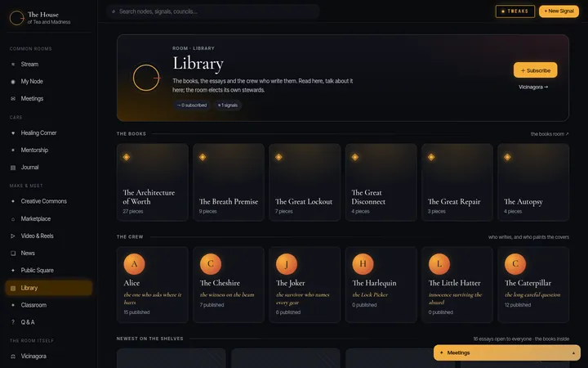Open The Architecture of Worth book card
Image resolution: width=588 pixels, height=368 pixels.
pyautogui.click(x=152, y=182)
